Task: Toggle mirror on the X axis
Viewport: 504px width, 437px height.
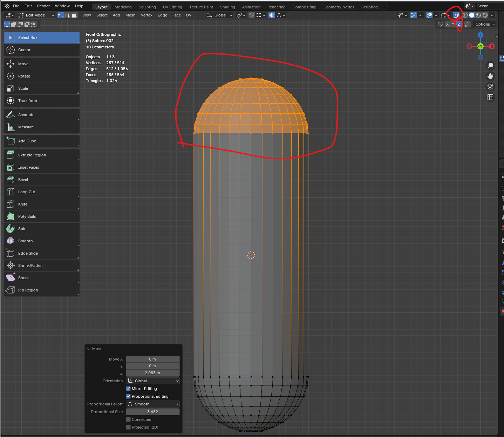Action: click(x=447, y=24)
